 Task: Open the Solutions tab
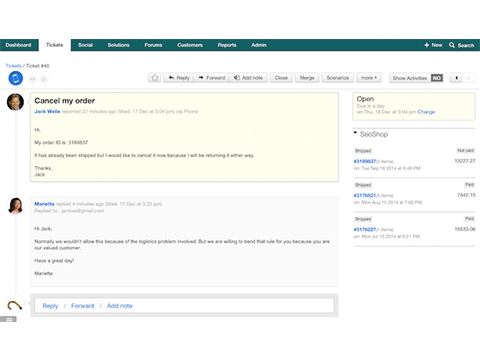click(x=118, y=45)
